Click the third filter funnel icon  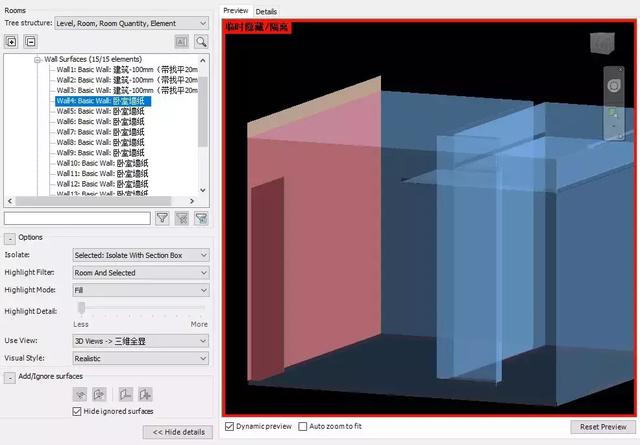(x=201, y=218)
